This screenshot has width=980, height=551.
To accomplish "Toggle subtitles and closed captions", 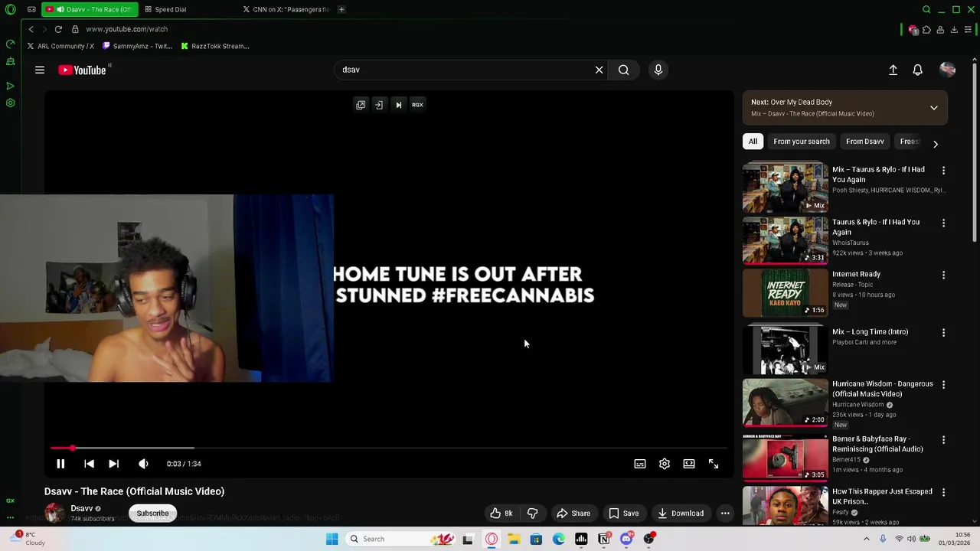I will point(640,464).
